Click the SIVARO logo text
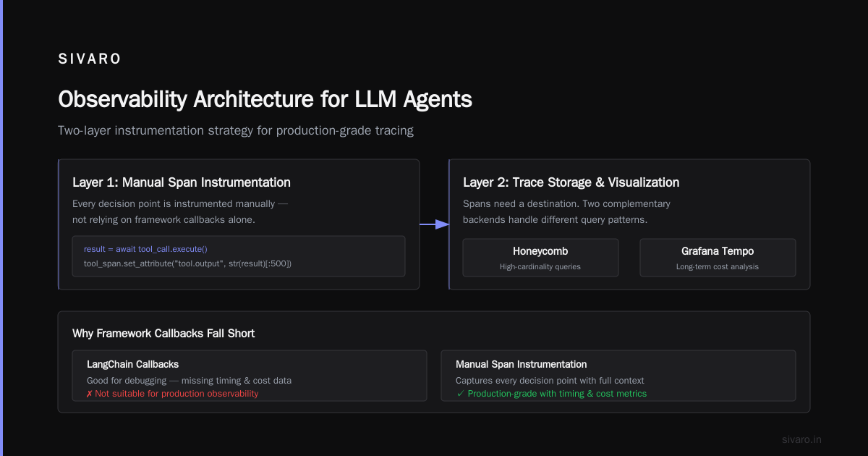The width and height of the screenshot is (868, 456). [90, 59]
